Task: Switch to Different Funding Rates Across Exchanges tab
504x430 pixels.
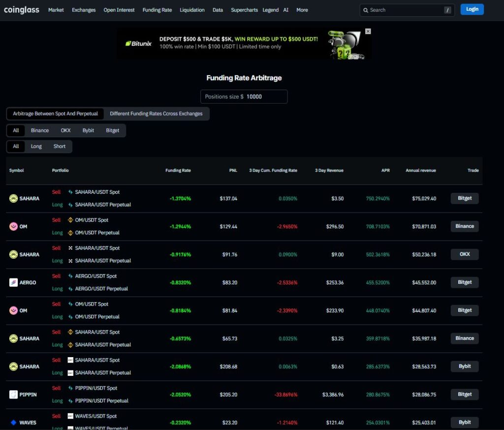Action: [x=156, y=114]
